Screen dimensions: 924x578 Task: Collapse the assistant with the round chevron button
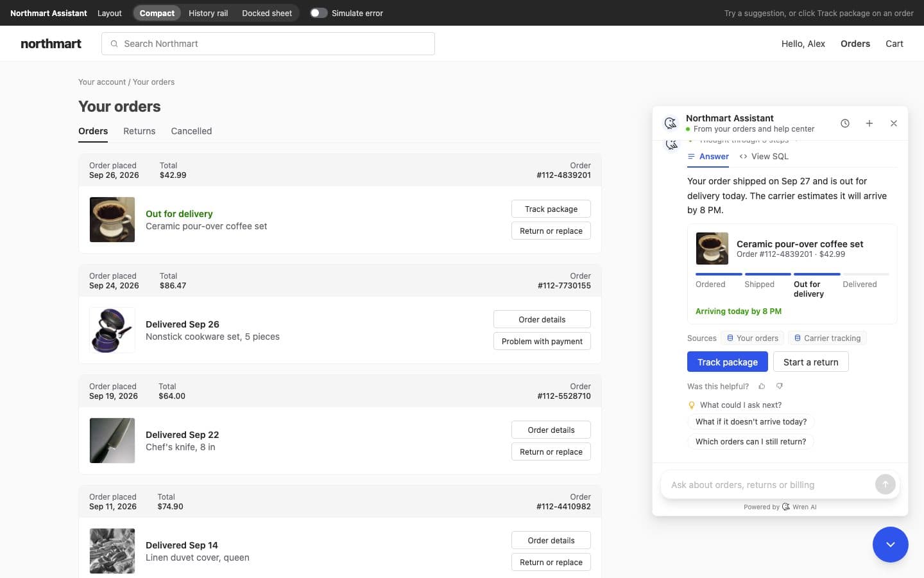[x=890, y=545]
